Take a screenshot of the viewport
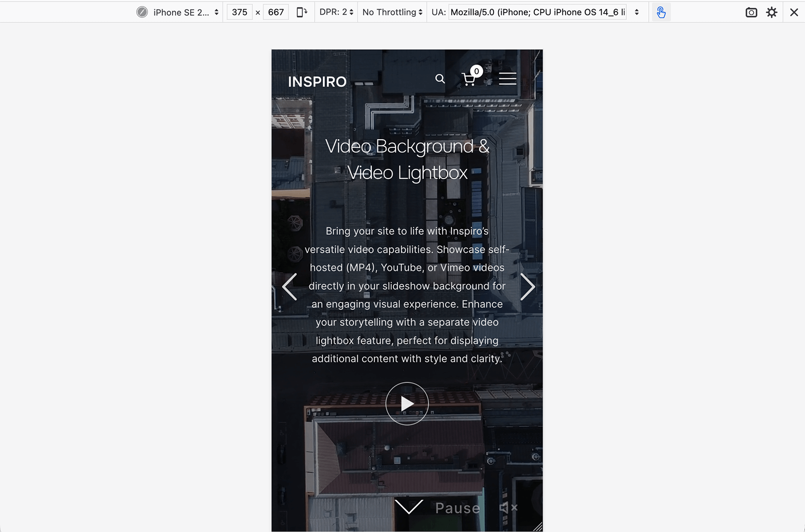This screenshot has height=532, width=805. tap(752, 12)
